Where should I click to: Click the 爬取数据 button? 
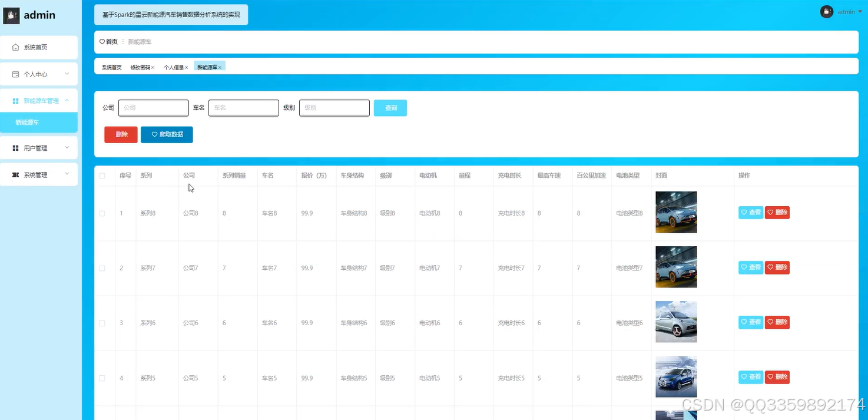click(x=167, y=134)
